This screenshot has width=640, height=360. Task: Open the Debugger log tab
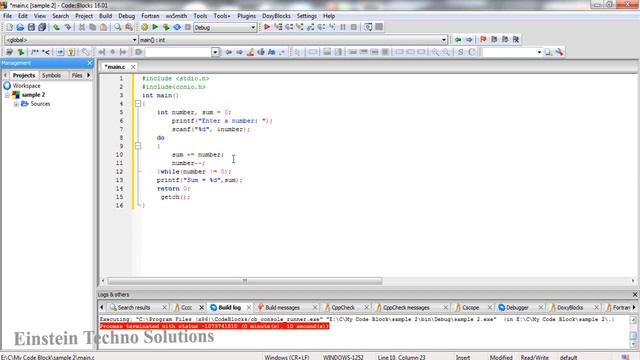coord(517,307)
